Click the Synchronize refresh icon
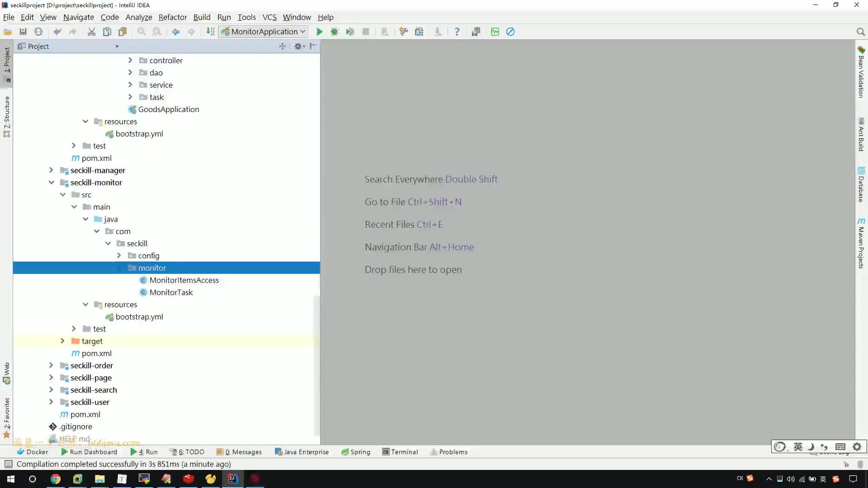 38,32
